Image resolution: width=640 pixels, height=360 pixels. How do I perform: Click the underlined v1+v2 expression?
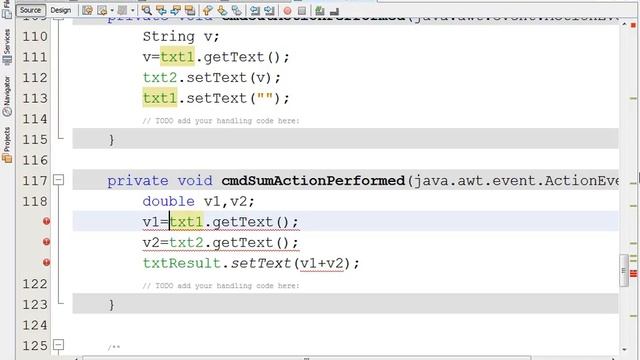322,263
